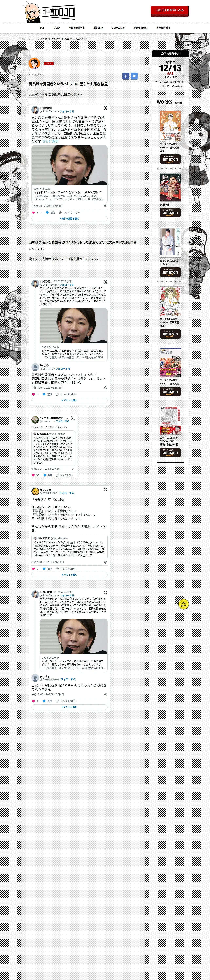210x980 pixels.
Task: Open the 夫婦の絆 book cover thumbnail
Action: click(170, 188)
